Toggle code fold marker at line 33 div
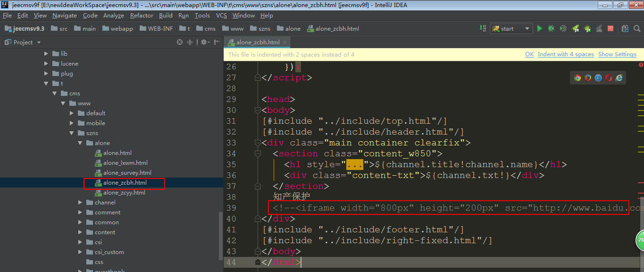 coord(258,143)
